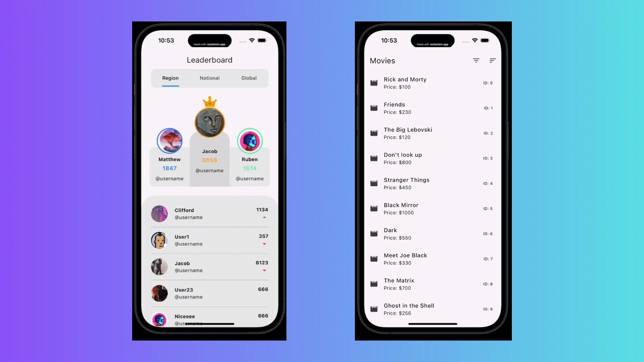This screenshot has width=644, height=362.
Task: Click the crown icon above Jacob's profile
Action: click(x=210, y=101)
